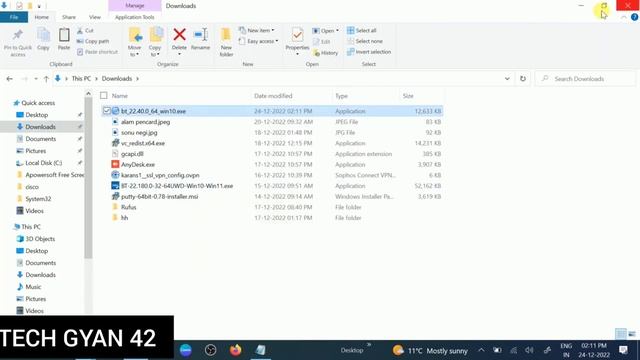
Task: Open the Application Tools tab
Action: [x=135, y=17]
